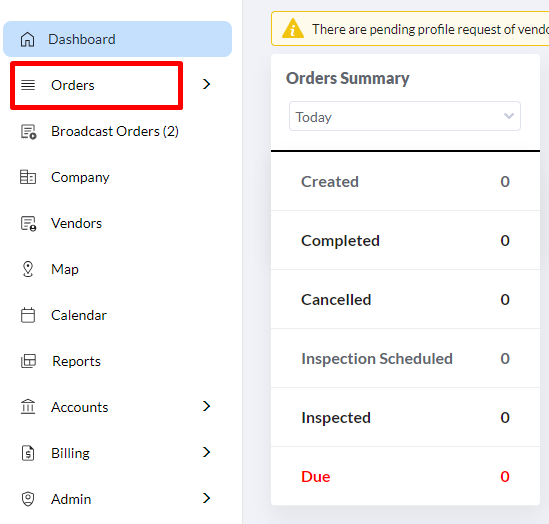
Task: Click the Orders list icon
Action: (28, 85)
